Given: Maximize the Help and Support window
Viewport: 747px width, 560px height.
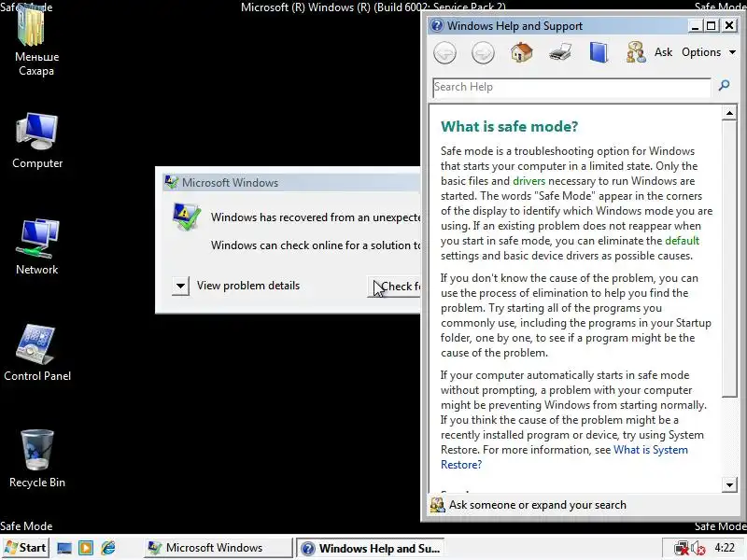Looking at the screenshot, I should pyautogui.click(x=712, y=26).
